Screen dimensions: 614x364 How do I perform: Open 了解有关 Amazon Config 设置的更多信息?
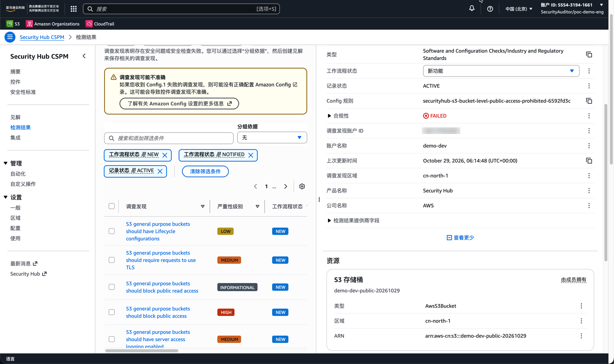(179, 104)
